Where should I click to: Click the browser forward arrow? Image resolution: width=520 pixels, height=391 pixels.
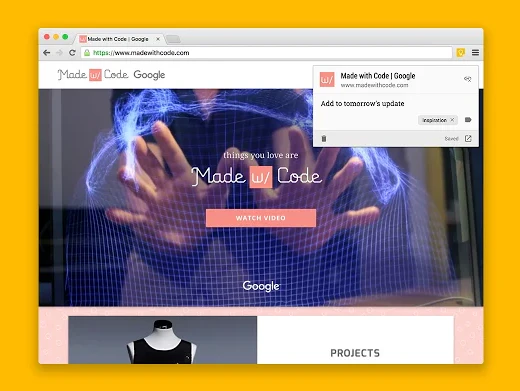pyautogui.click(x=59, y=53)
